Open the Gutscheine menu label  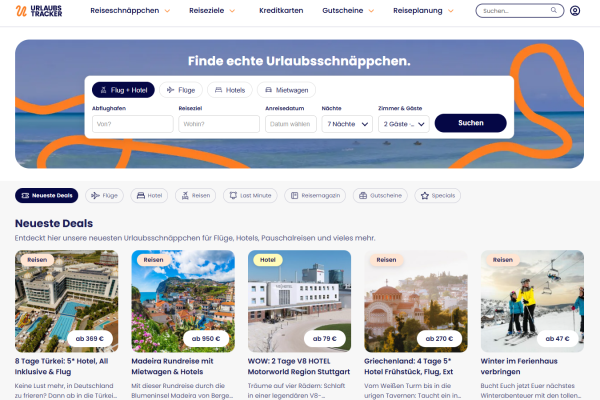point(343,11)
